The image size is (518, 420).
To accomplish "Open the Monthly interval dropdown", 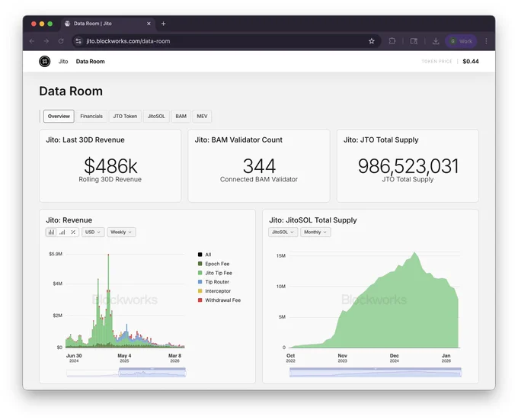I will [315, 232].
